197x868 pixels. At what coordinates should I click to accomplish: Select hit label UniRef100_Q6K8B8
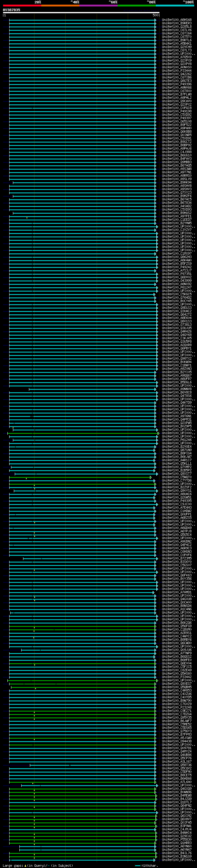177,132
